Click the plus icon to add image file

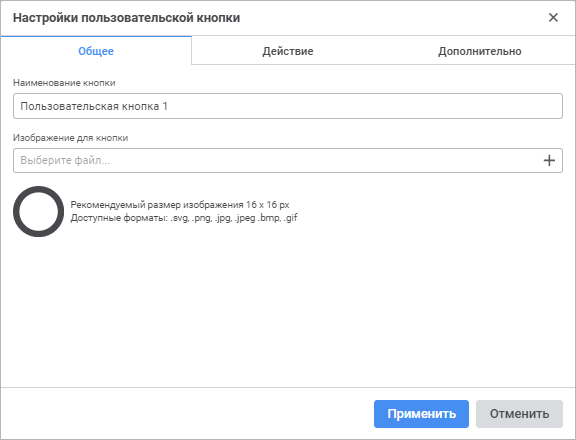549,161
